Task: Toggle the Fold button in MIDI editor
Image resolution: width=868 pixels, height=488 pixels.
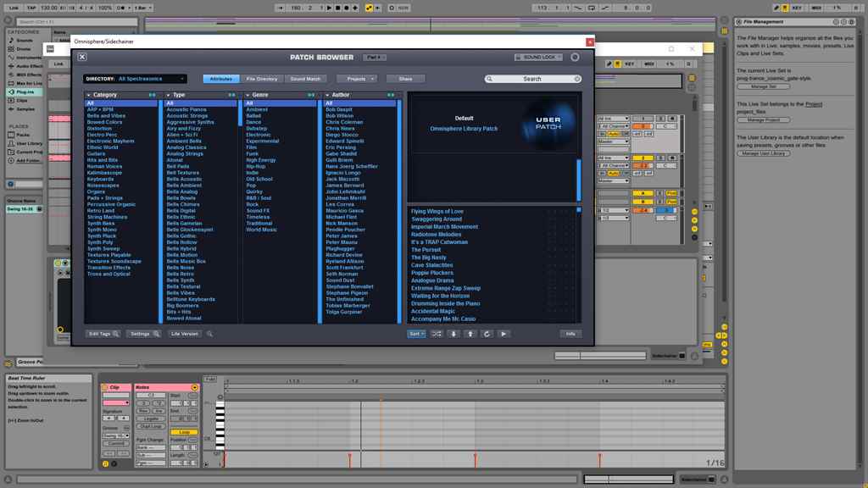Action: (210, 379)
